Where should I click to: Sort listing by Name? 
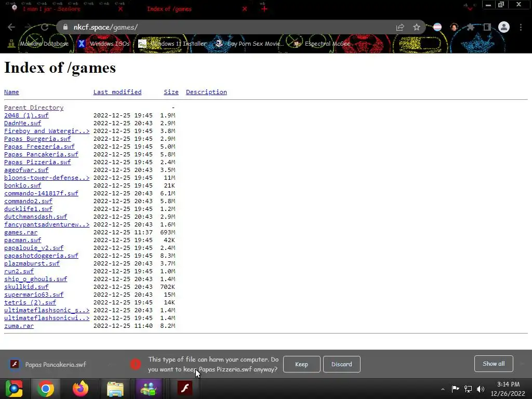point(11,92)
